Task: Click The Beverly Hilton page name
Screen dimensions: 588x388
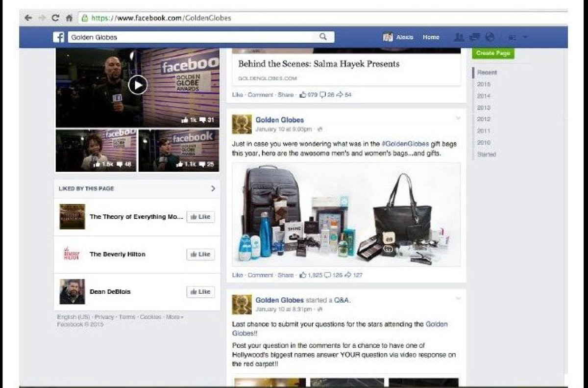Action: pos(118,254)
